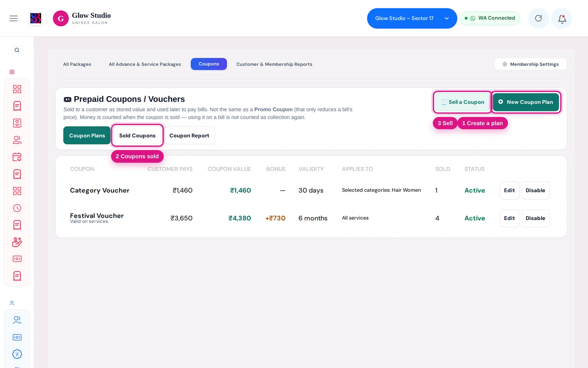Click the 30 days validity cell
The width and height of the screenshot is (588, 368).
[x=311, y=190]
